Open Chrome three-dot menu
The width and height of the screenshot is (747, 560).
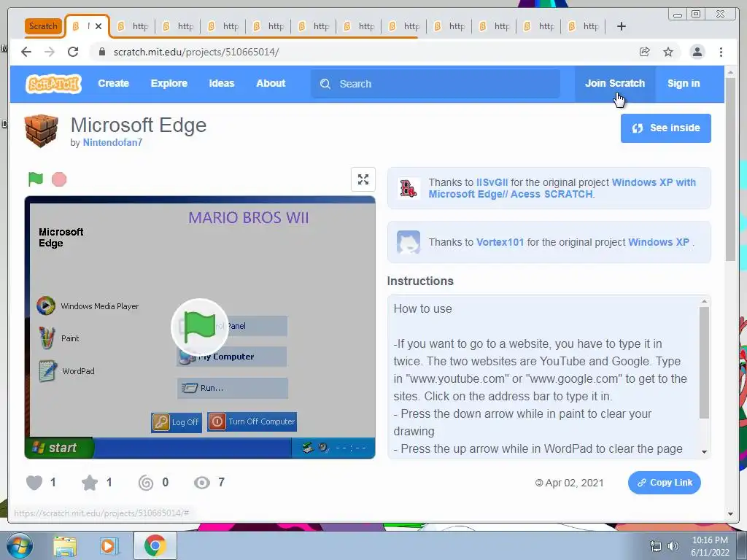[721, 52]
